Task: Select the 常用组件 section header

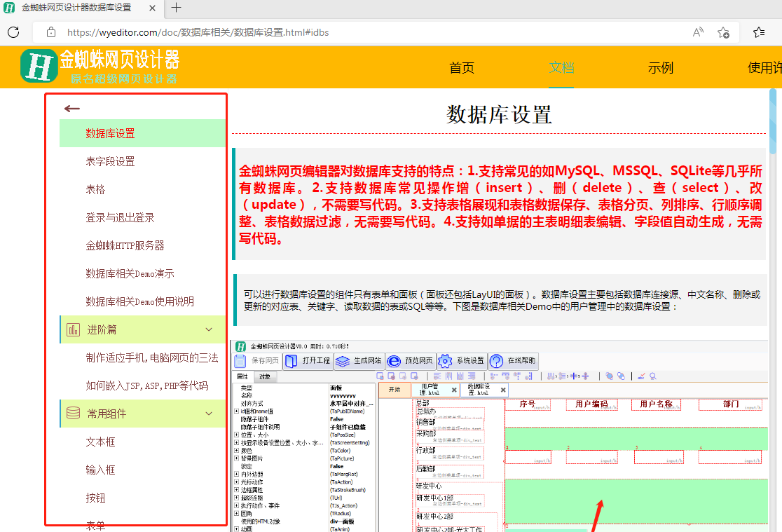Action: [x=143, y=414]
